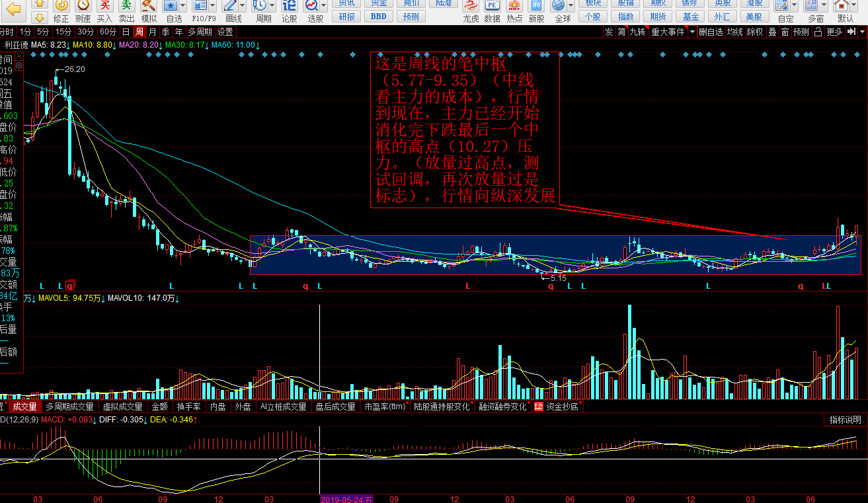Click the 指标说明 indicator explanation button
Image resolution: width=868 pixels, height=503 pixels.
(x=845, y=420)
